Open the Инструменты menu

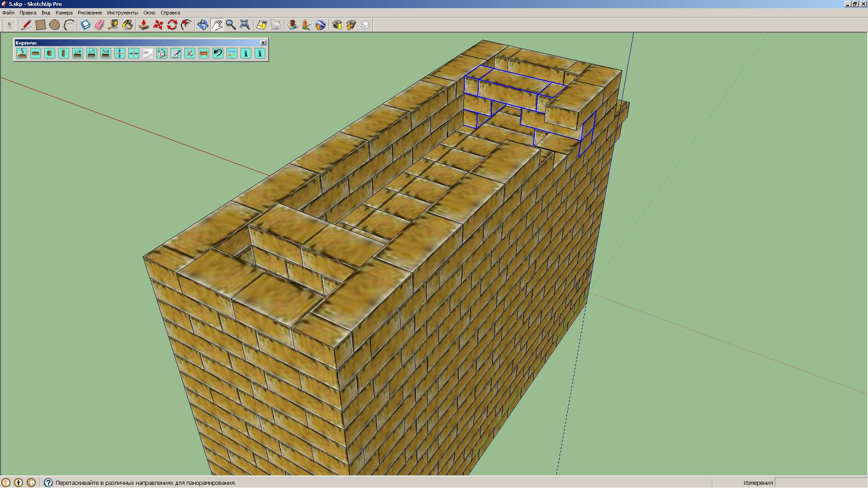(122, 13)
